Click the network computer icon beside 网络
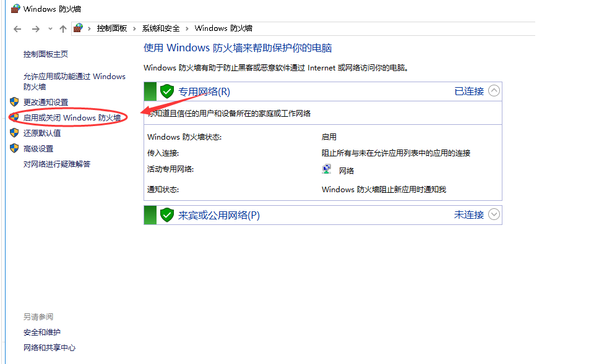Viewport: 594px width, 364px height. tap(327, 169)
